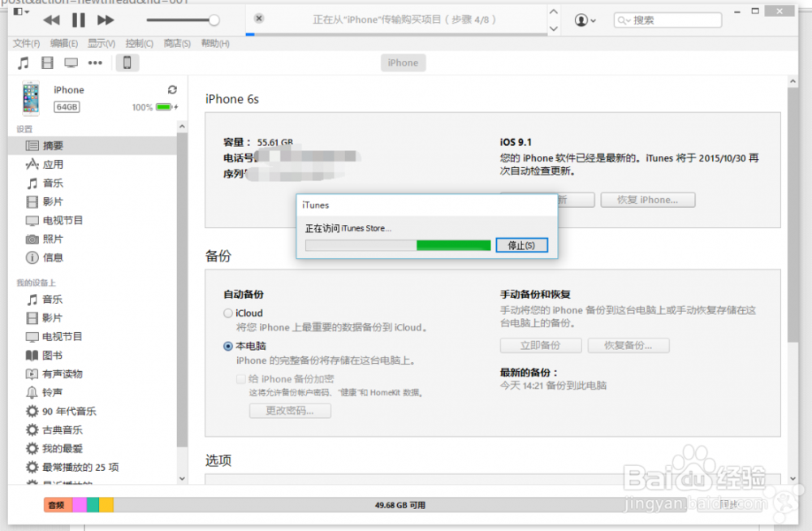The image size is (812, 531).
Task: Click the sidebar scroll up arrow
Action: click(182, 127)
